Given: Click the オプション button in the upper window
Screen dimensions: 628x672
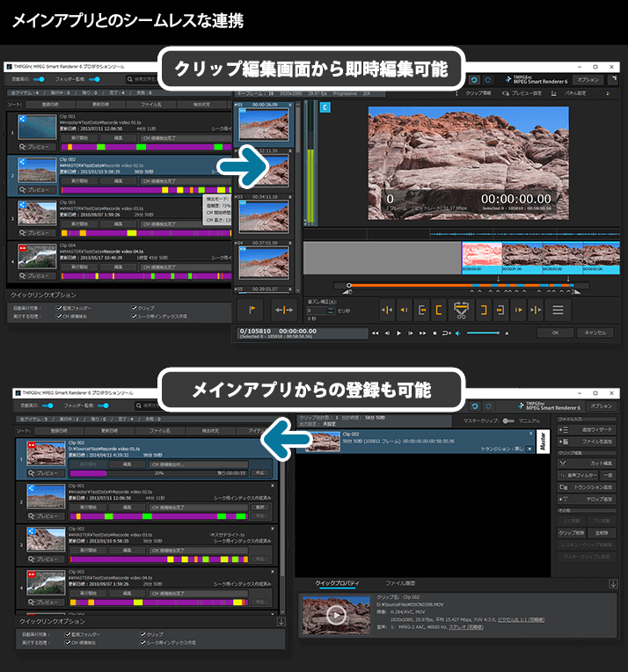Looking at the screenshot, I should click(x=588, y=80).
